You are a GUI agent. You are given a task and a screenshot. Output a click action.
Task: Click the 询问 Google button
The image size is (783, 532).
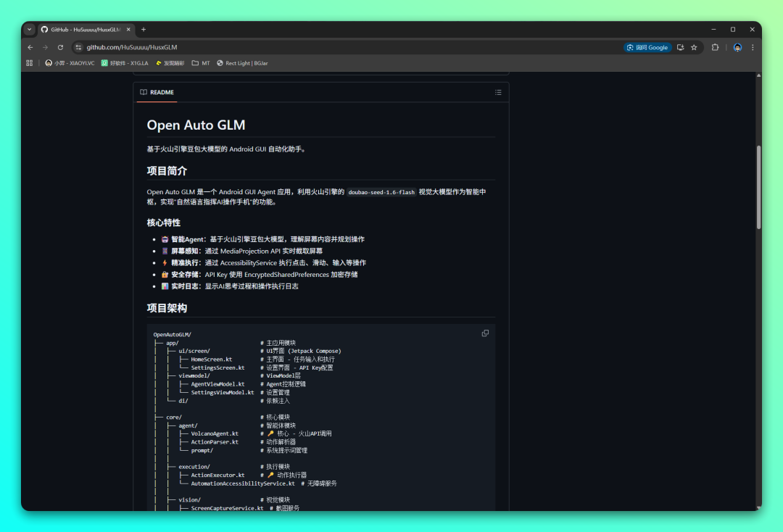tap(647, 47)
